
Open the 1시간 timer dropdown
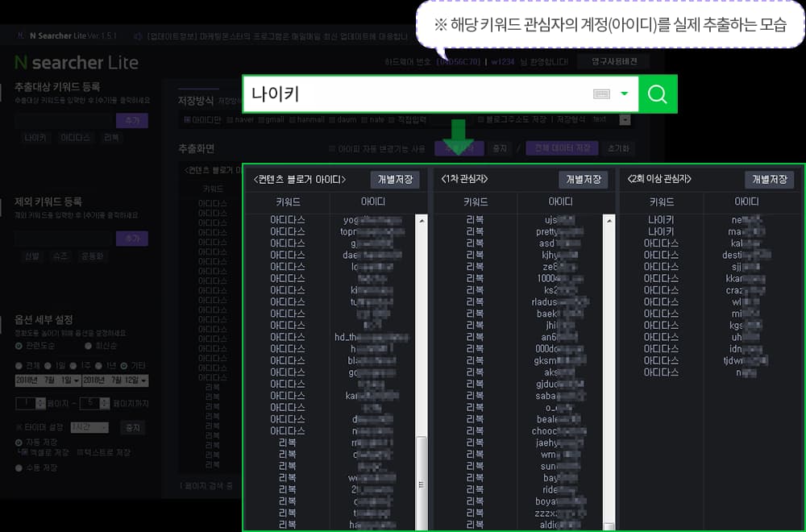click(89, 427)
